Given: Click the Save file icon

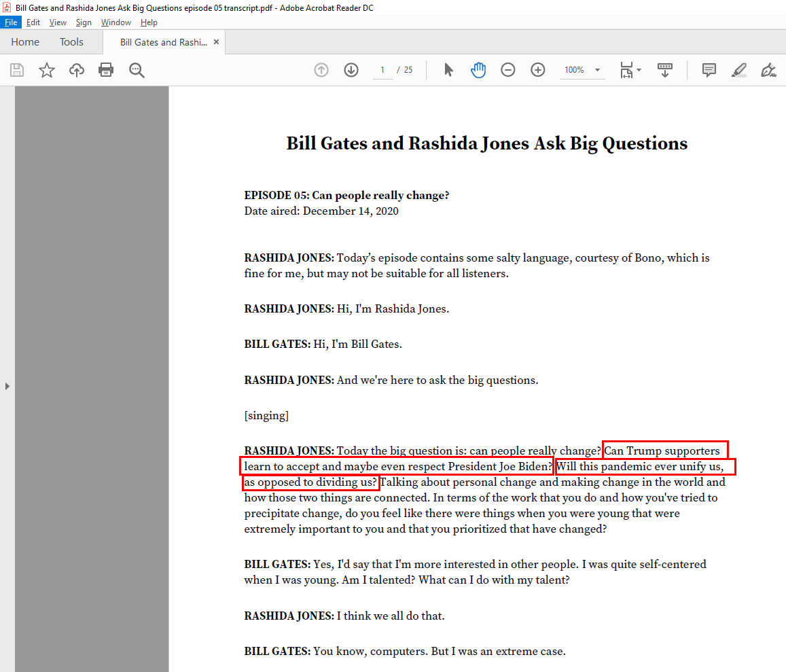Looking at the screenshot, I should tap(17, 70).
